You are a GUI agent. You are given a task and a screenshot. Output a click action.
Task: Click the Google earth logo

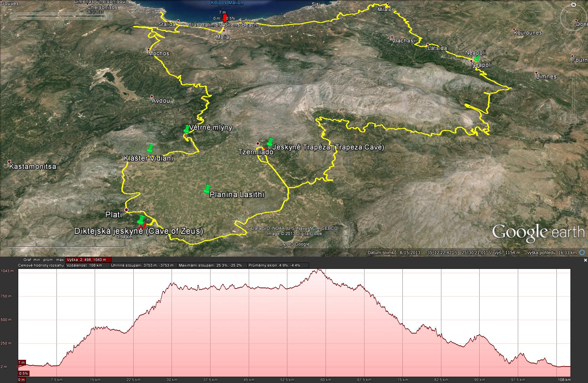pyautogui.click(x=539, y=233)
